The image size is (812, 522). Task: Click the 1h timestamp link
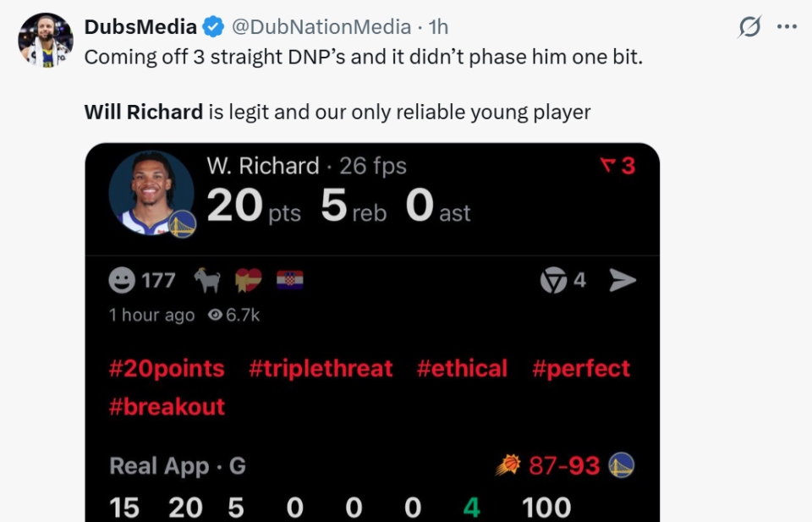click(x=438, y=27)
